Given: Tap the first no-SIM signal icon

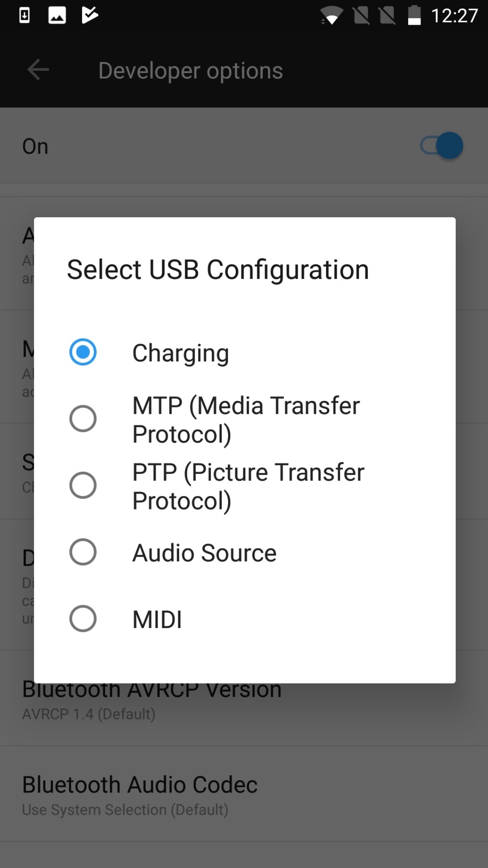Looking at the screenshot, I should (x=361, y=16).
